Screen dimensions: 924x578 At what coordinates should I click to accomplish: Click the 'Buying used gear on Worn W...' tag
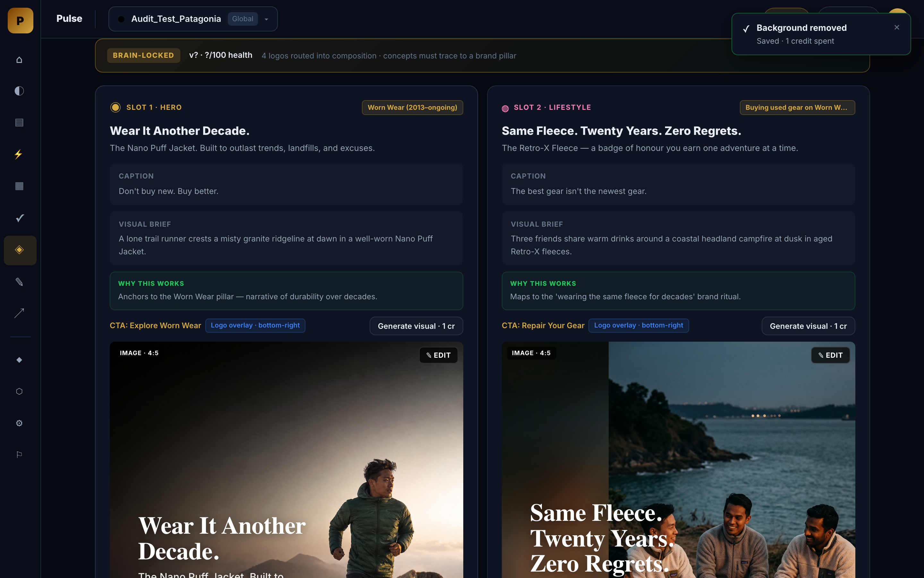click(797, 108)
